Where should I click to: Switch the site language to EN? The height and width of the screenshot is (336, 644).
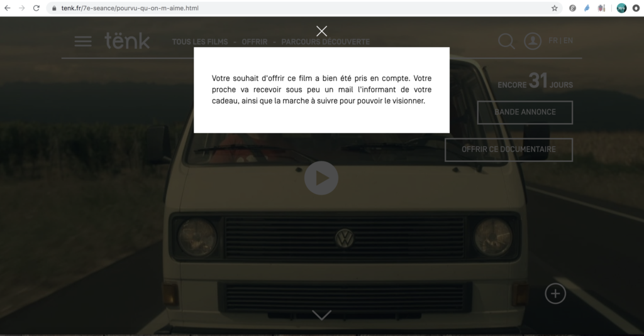568,41
